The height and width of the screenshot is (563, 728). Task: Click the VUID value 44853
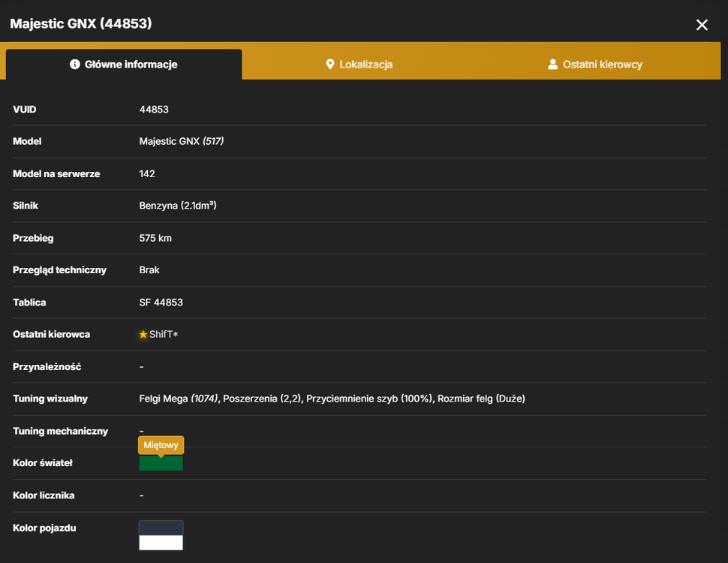[154, 109]
